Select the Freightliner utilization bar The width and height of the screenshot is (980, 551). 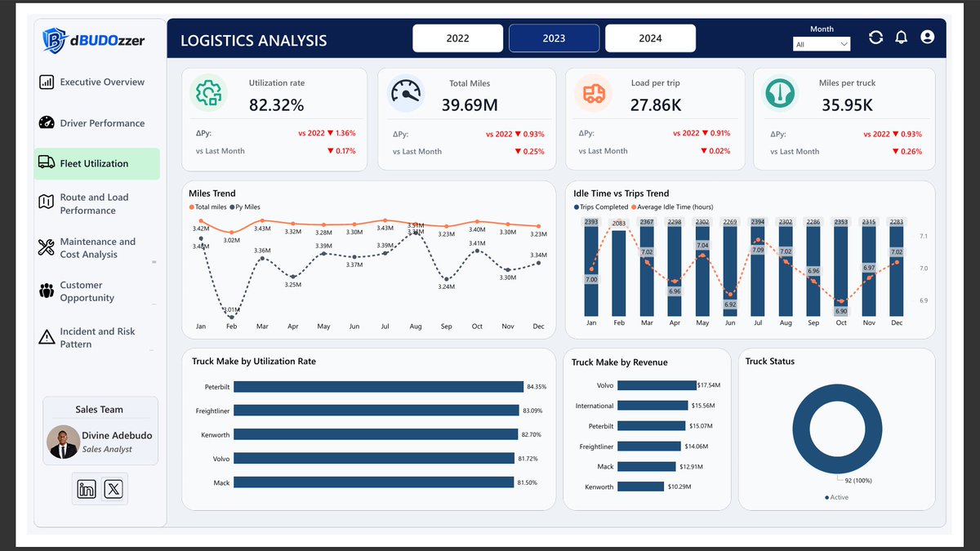pos(376,411)
